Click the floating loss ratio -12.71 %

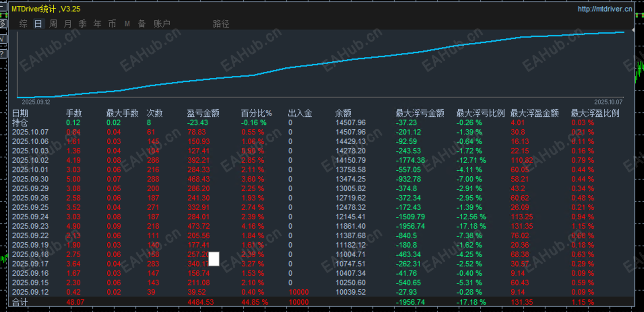click(x=471, y=160)
